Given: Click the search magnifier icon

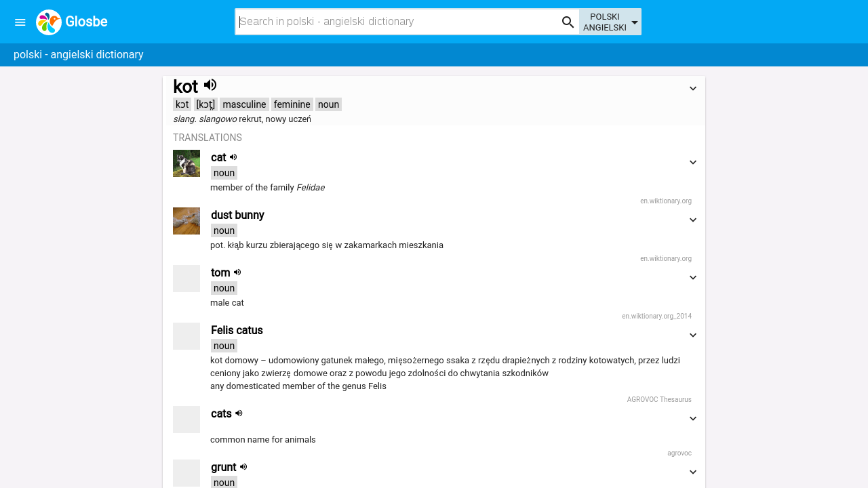Looking at the screenshot, I should (x=567, y=21).
